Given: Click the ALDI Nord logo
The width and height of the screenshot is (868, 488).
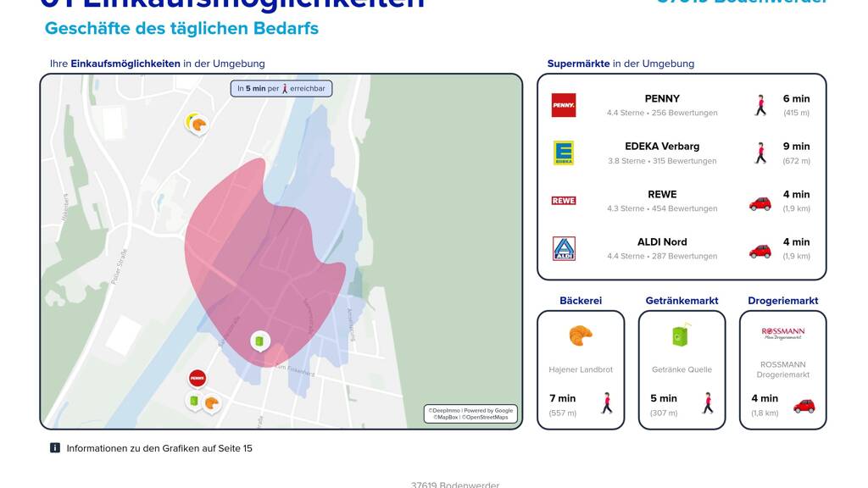Looking at the screenshot, I should coord(563,248).
